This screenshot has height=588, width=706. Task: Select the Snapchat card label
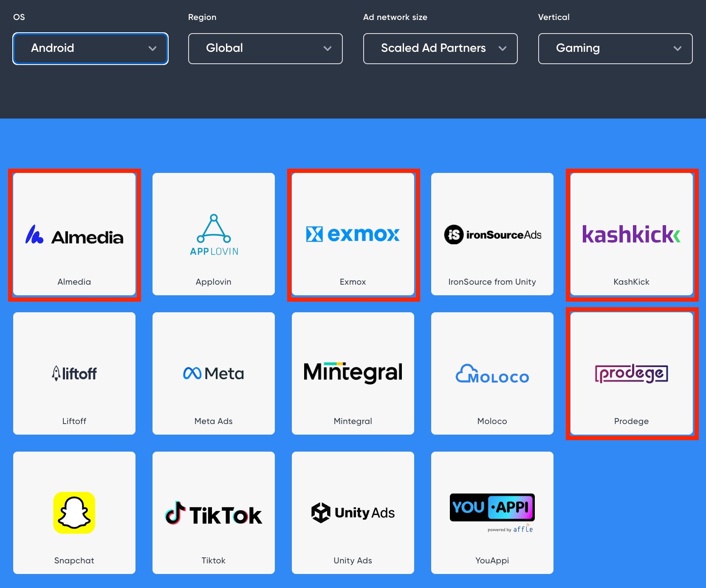coord(74,560)
